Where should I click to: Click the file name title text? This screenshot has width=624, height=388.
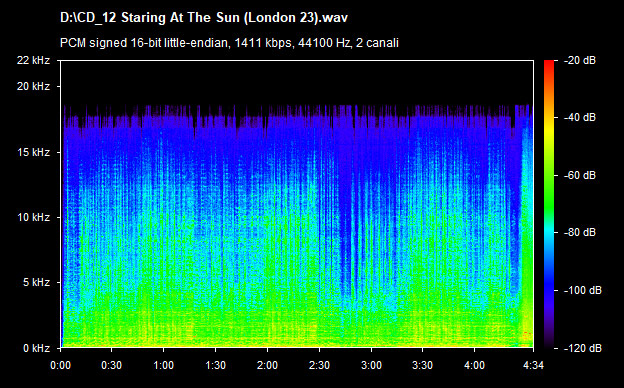204,18
